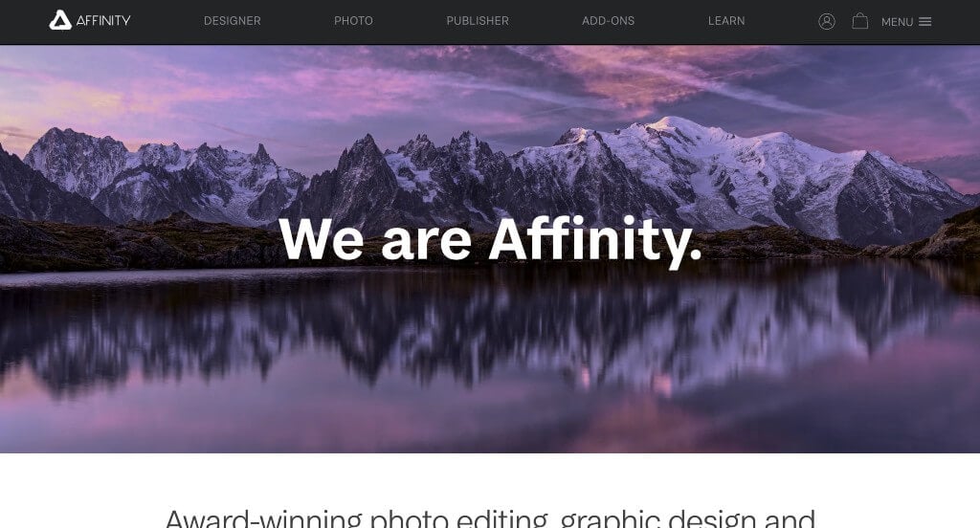Click the "We are Affinity." headline

point(491,240)
